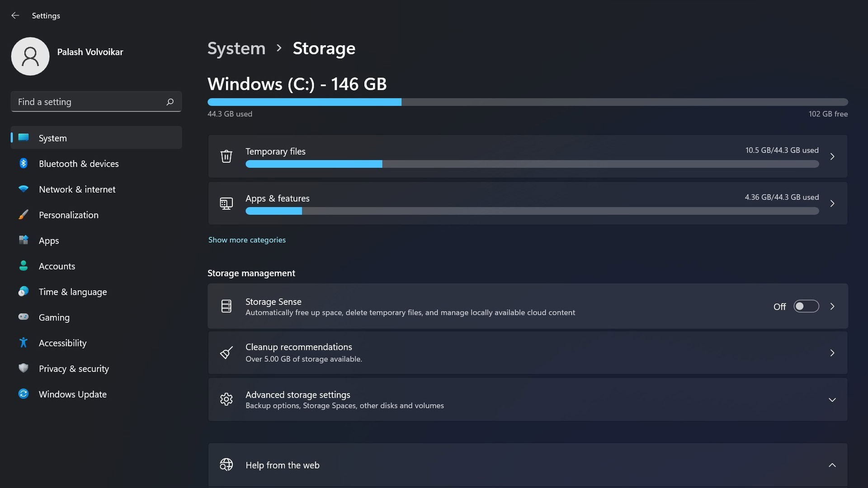This screenshot has height=488, width=868.
Task: Click Show more categories link
Action: click(x=246, y=239)
